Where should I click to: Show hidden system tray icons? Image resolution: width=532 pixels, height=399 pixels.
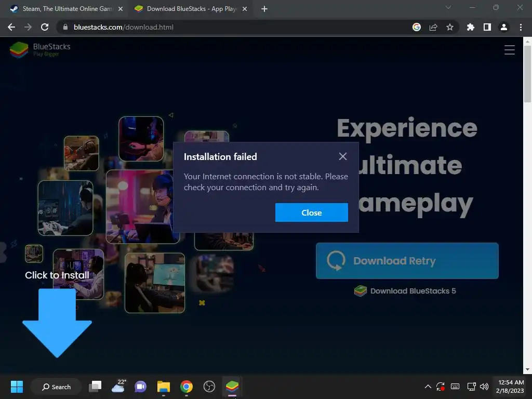(428, 387)
